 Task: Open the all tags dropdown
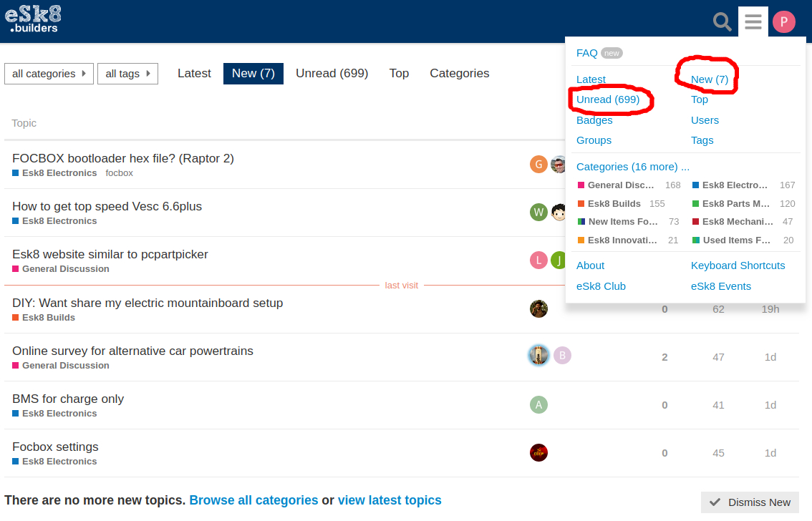pos(128,74)
